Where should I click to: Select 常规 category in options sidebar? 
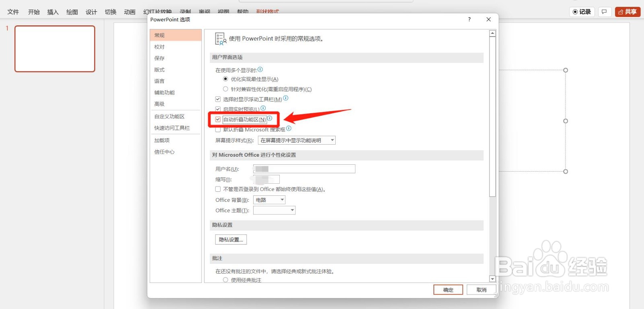(x=175, y=35)
